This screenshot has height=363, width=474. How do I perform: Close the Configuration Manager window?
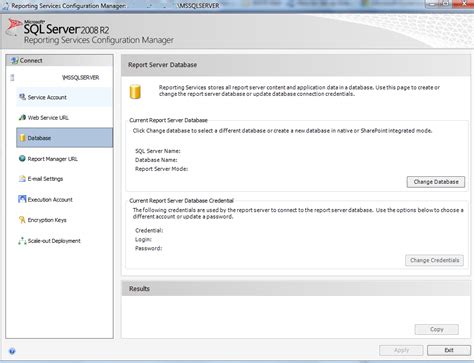coord(464,4)
